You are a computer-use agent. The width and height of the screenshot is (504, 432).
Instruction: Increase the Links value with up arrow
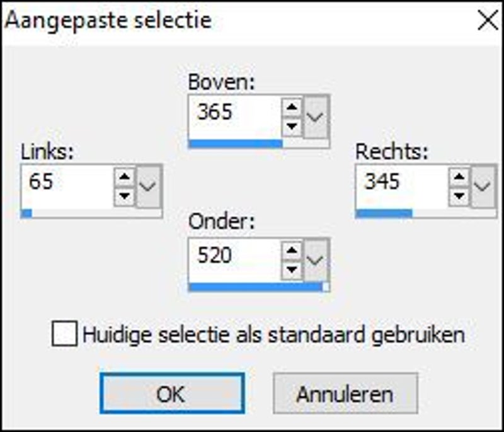(x=125, y=176)
